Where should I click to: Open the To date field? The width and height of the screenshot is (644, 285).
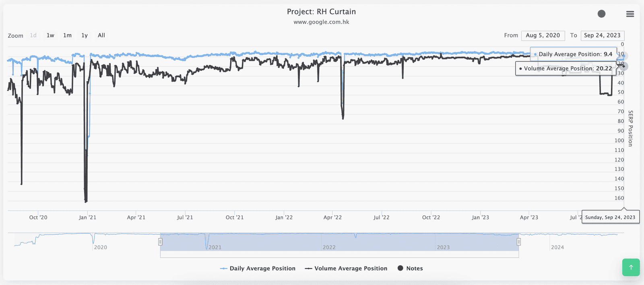pyautogui.click(x=602, y=35)
